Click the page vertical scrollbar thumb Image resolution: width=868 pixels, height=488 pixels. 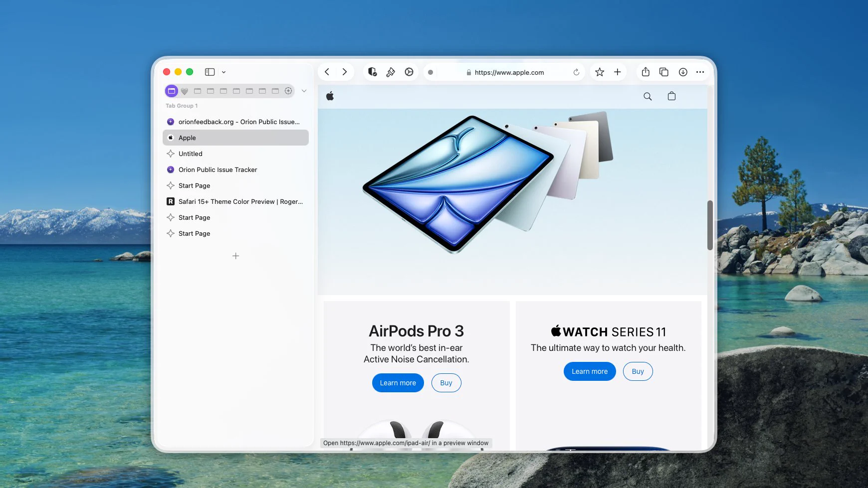click(710, 225)
